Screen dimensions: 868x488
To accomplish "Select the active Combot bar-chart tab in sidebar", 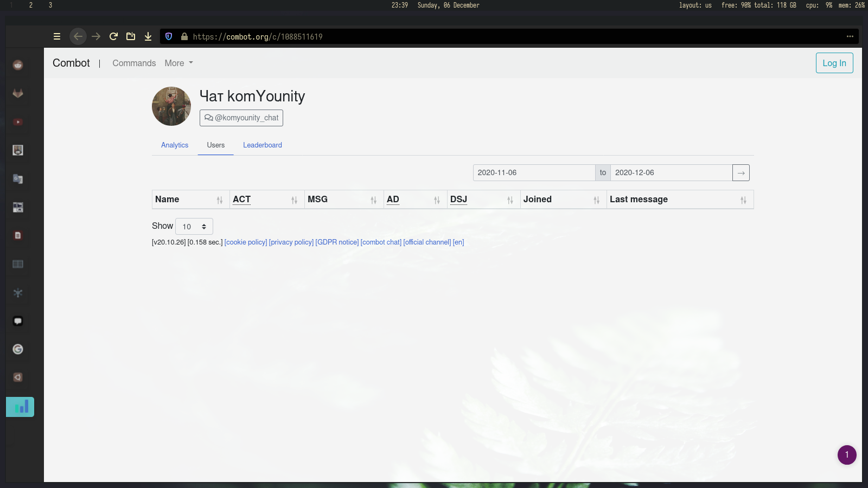I will (x=20, y=407).
